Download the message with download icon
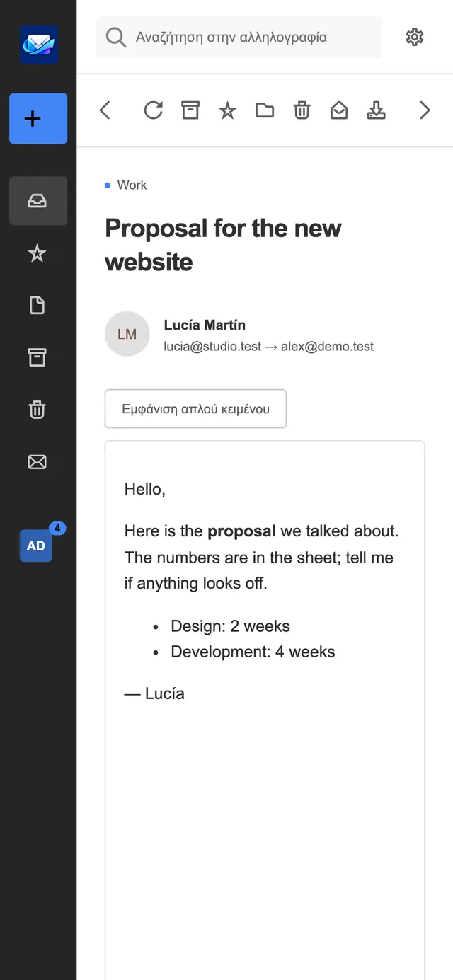The width and height of the screenshot is (453, 980). [x=377, y=110]
